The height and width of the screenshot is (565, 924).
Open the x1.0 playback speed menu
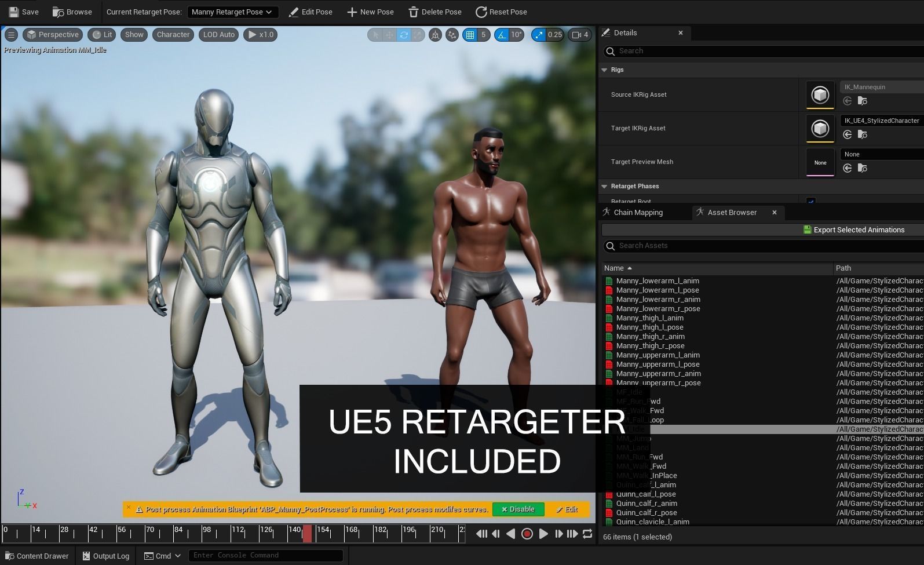click(x=261, y=35)
